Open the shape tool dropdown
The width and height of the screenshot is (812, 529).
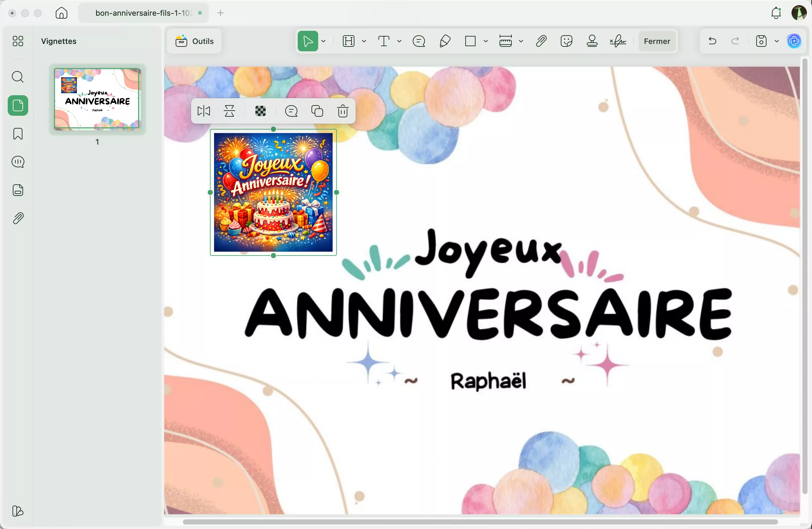(x=486, y=41)
